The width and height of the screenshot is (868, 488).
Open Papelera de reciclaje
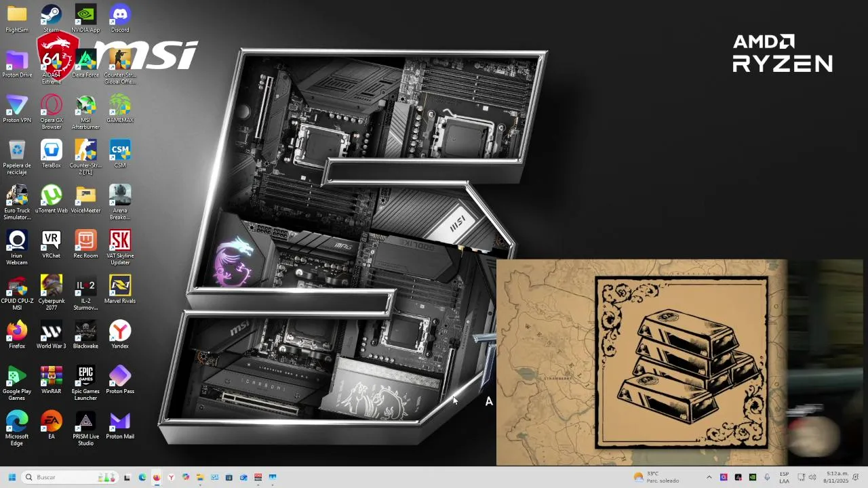point(17,157)
